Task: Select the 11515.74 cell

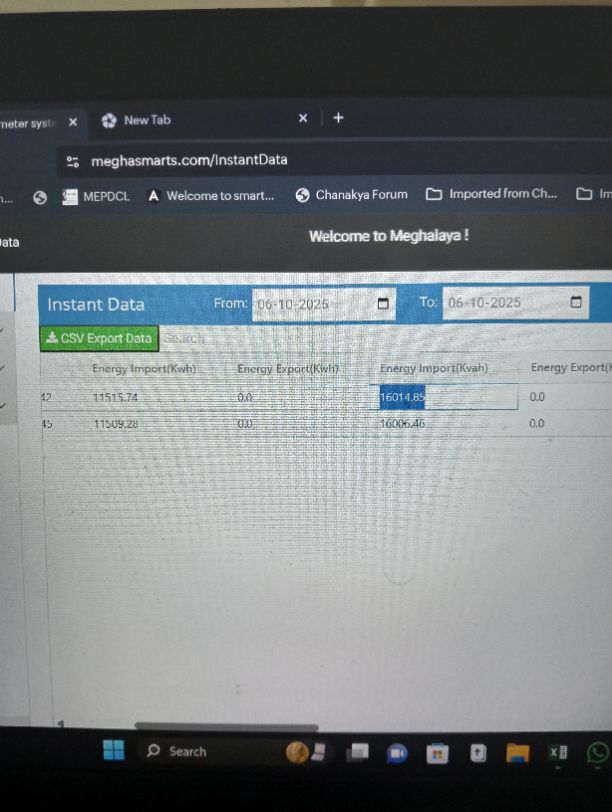Action: [115, 398]
